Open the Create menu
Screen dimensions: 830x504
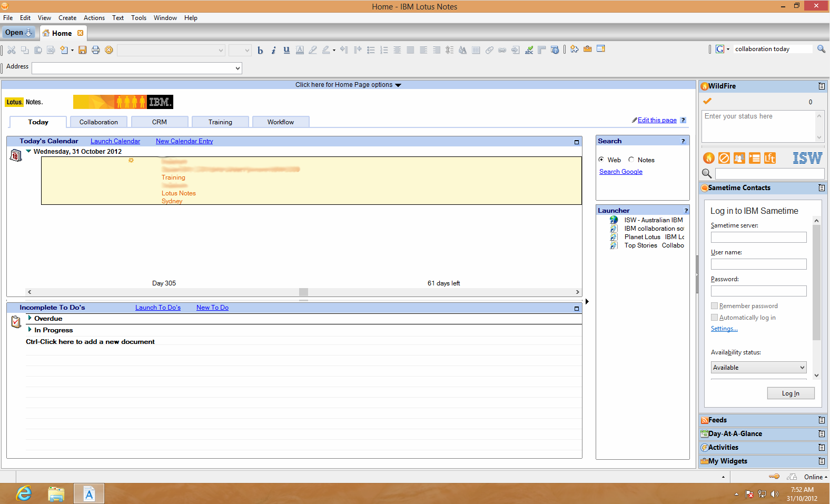[x=67, y=18]
